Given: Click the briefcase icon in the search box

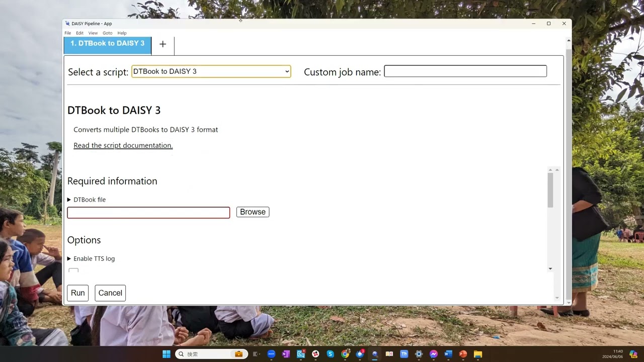Looking at the screenshot, I should click(239, 354).
